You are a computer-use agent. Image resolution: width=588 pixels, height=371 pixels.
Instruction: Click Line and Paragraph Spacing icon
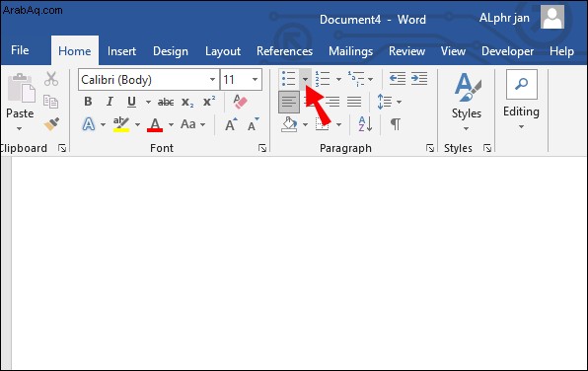pos(385,102)
